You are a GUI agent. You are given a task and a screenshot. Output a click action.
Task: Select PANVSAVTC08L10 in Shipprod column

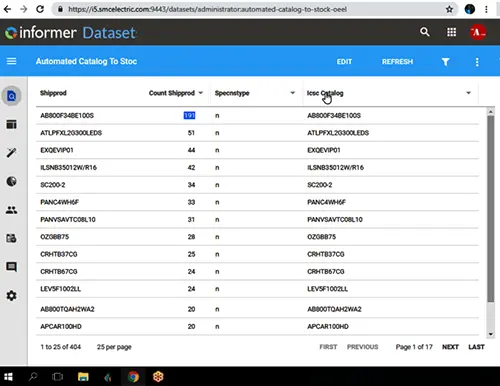[68, 220]
